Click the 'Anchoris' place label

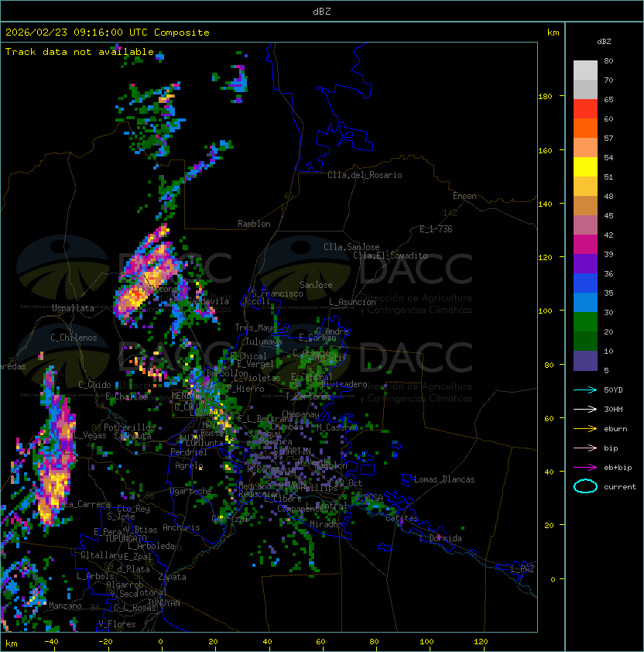pyautogui.click(x=181, y=527)
